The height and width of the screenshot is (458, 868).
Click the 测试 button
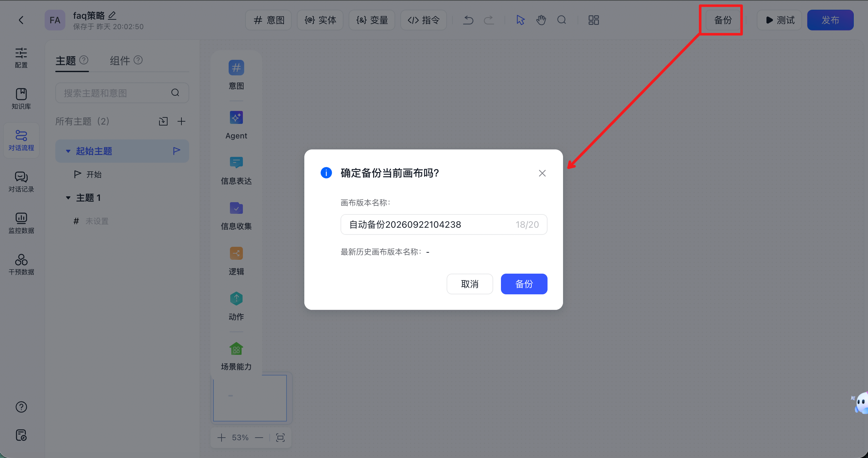779,20
